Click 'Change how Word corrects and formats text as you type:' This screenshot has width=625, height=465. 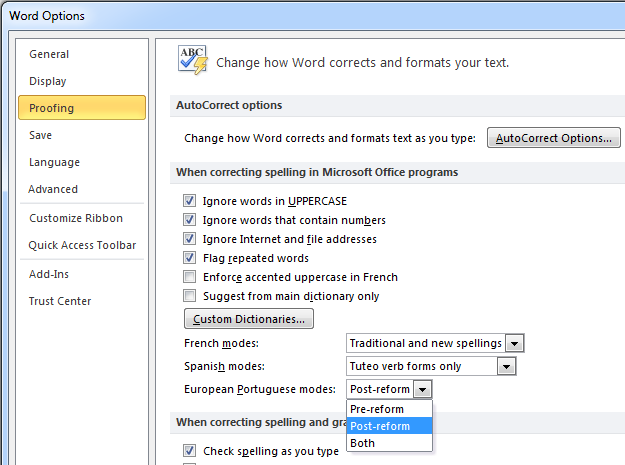click(330, 138)
